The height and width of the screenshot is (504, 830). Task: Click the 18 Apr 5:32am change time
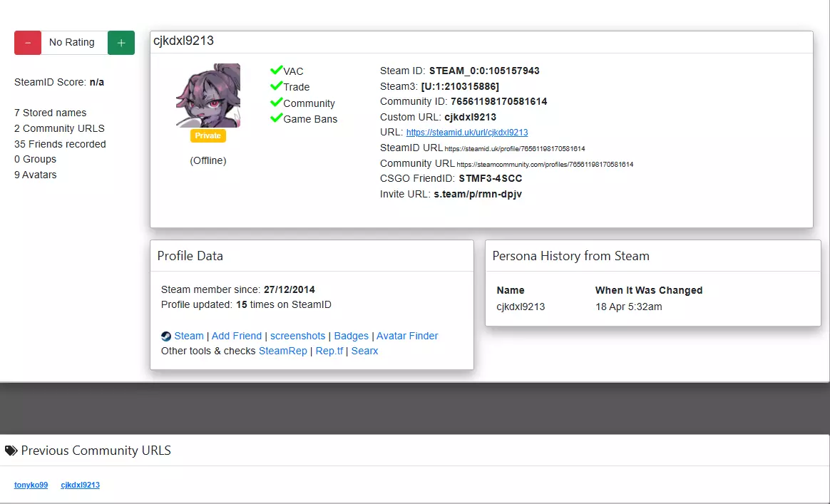(x=628, y=307)
